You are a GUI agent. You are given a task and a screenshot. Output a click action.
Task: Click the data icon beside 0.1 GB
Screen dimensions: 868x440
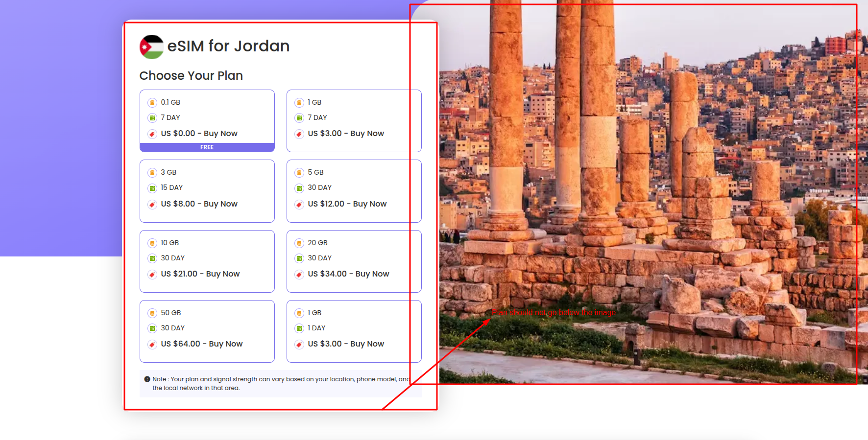[152, 103]
